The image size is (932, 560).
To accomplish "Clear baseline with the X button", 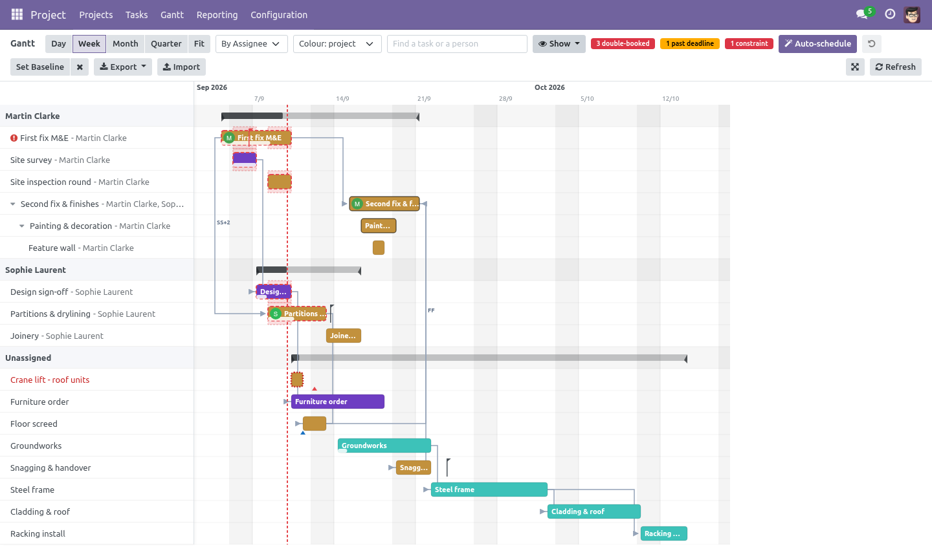I will pos(80,67).
